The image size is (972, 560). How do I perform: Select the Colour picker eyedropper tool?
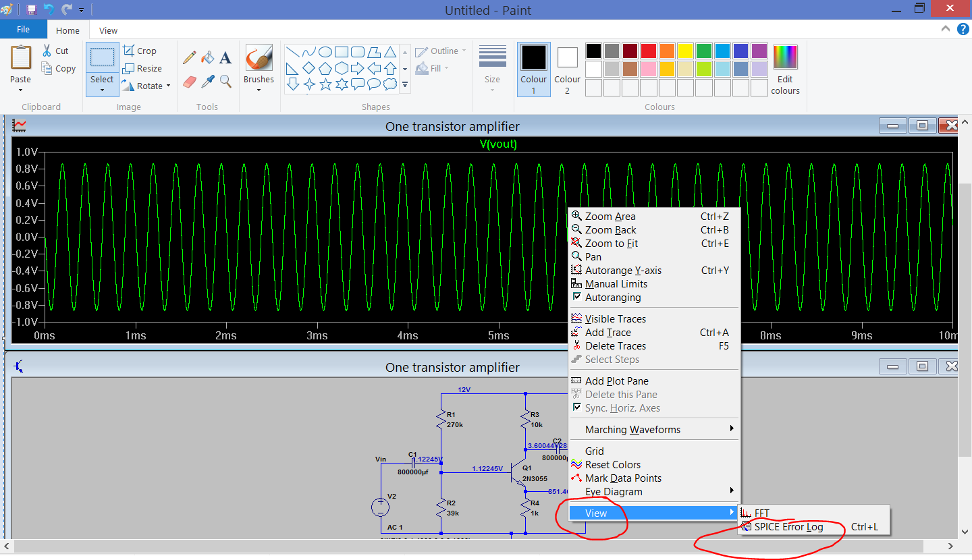click(208, 81)
